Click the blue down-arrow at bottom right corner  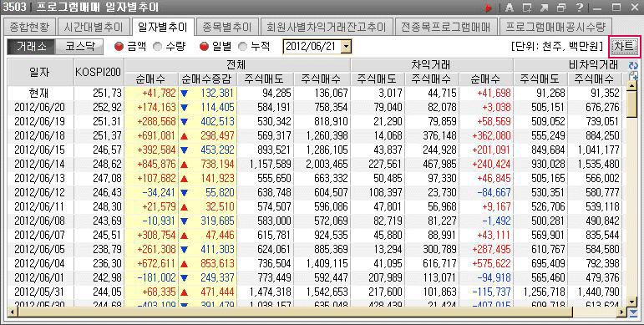point(633,313)
